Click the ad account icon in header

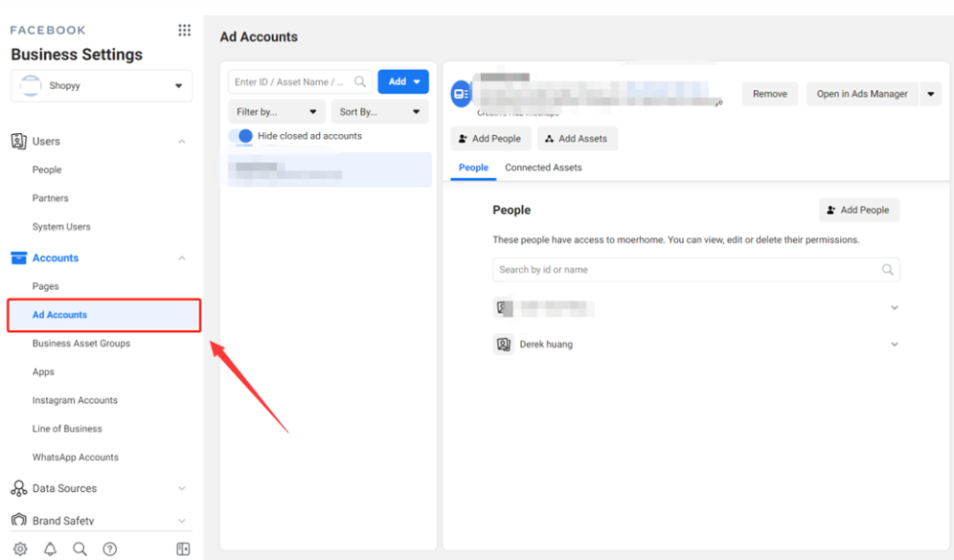pyautogui.click(x=461, y=94)
